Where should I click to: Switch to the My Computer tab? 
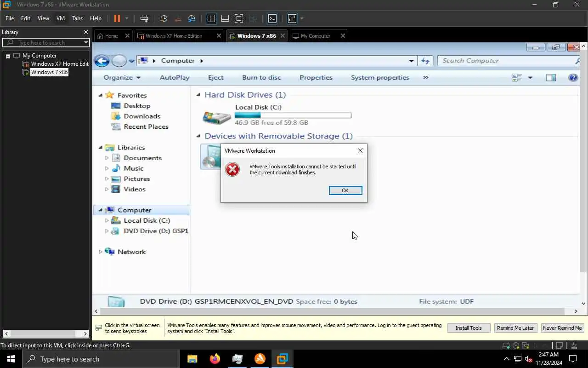click(316, 36)
